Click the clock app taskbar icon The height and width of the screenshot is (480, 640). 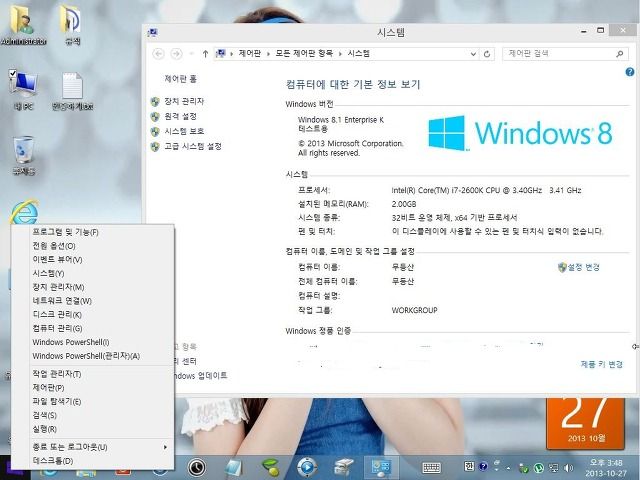pos(196,467)
